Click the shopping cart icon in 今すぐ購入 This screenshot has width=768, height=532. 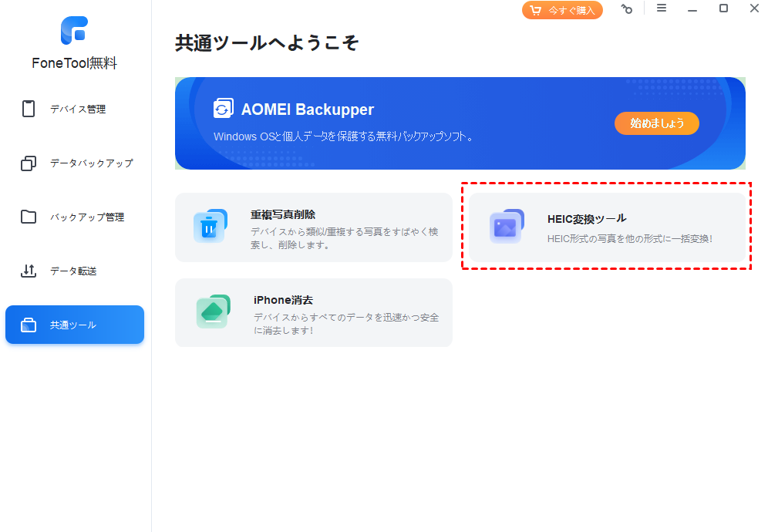535,10
